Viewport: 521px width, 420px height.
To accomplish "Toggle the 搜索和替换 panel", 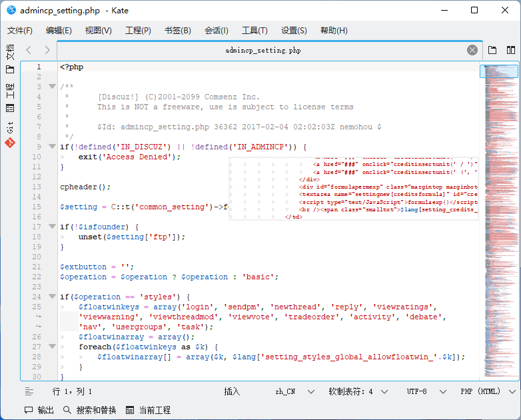I will pyautogui.click(x=90, y=410).
